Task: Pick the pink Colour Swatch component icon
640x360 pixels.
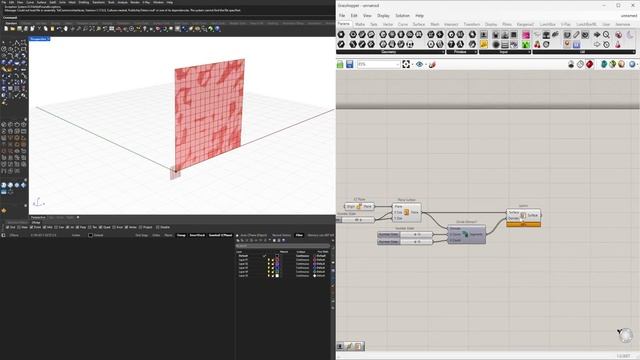Action: click(526, 35)
